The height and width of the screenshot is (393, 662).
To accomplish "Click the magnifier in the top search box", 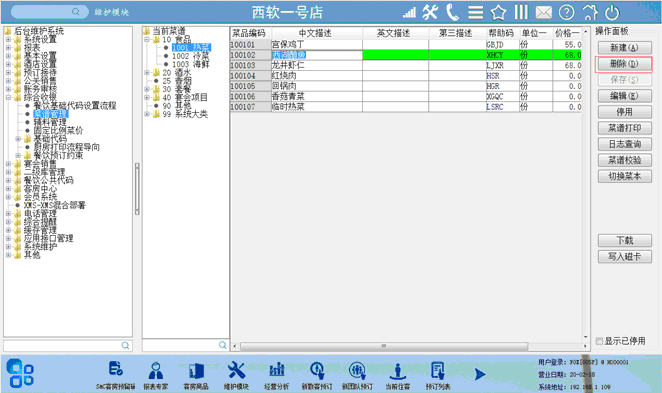I will [x=76, y=12].
